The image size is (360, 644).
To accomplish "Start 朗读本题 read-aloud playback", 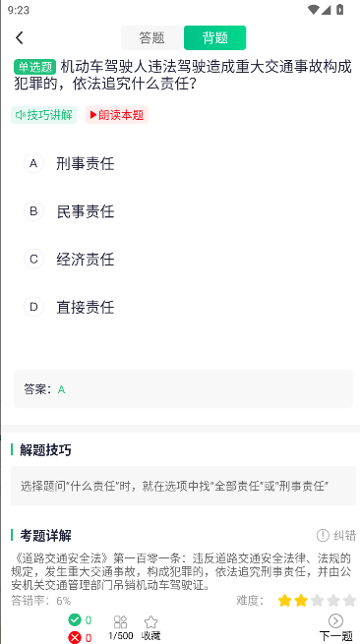I will [117, 115].
